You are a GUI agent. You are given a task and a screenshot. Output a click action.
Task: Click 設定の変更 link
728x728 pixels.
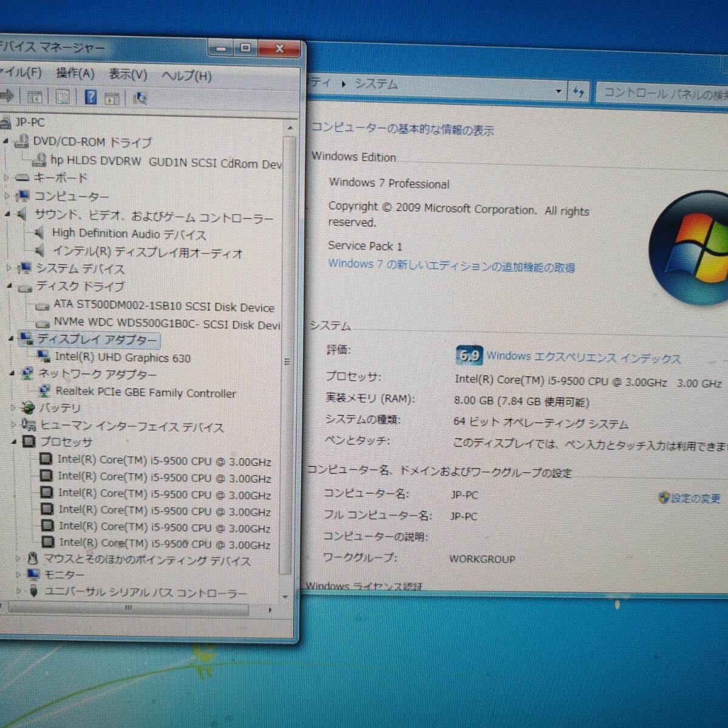pos(696,499)
